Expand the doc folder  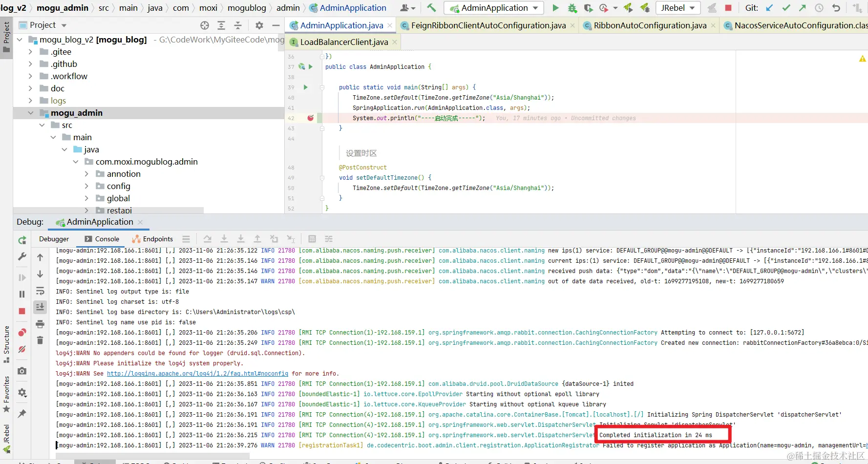pyautogui.click(x=30, y=88)
